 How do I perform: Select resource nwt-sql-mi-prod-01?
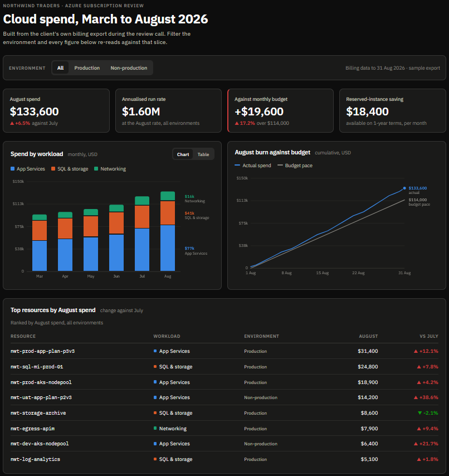coord(37,367)
